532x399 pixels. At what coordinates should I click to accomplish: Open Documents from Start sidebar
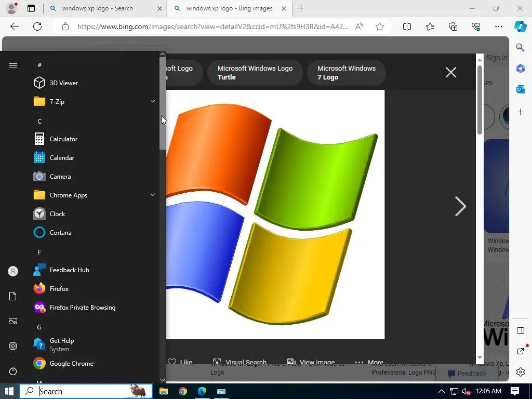(x=13, y=296)
